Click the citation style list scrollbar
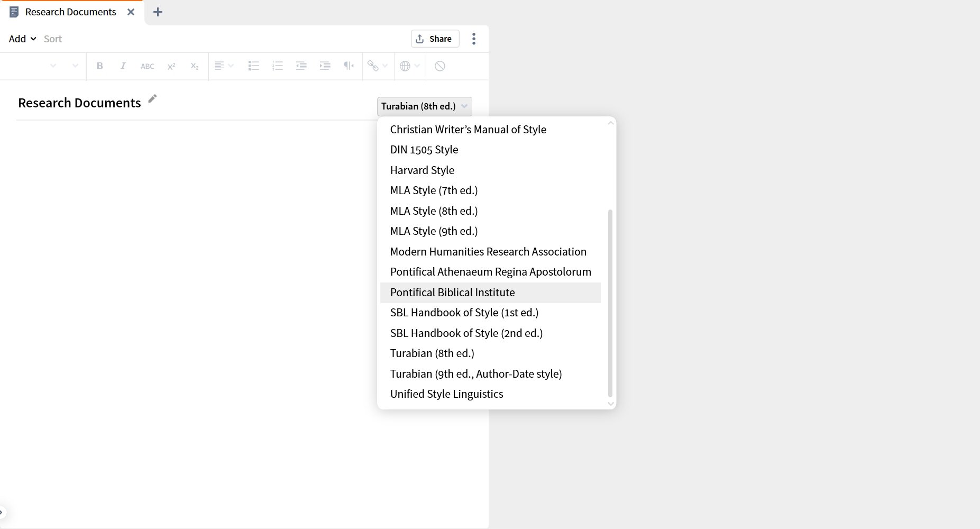The height and width of the screenshot is (529, 980). pyautogui.click(x=610, y=303)
